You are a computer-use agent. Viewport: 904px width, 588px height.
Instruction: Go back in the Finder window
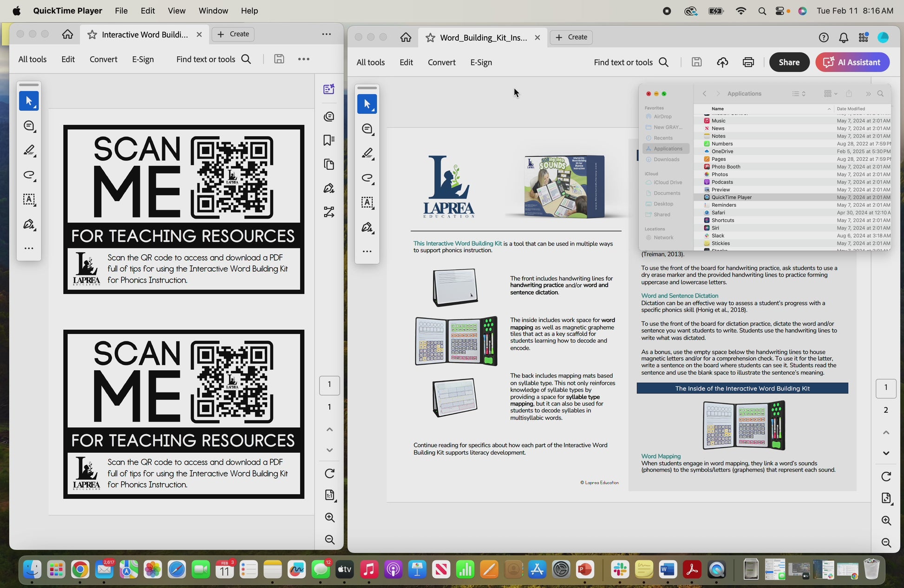(704, 94)
